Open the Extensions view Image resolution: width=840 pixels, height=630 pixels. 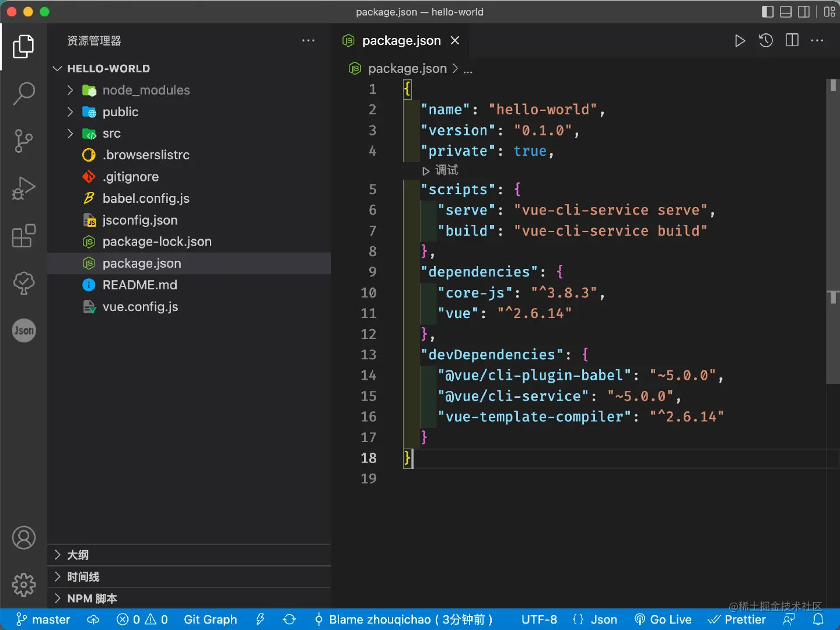[x=23, y=236]
